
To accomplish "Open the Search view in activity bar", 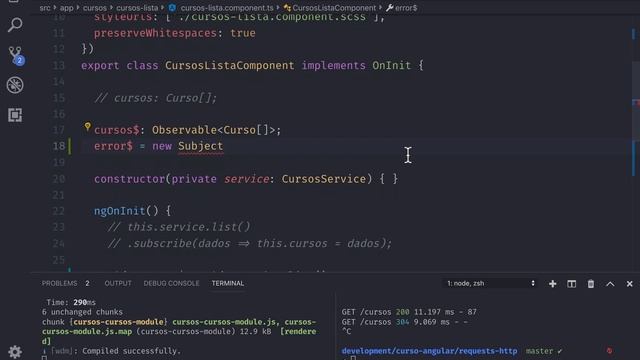I will click(15, 25).
